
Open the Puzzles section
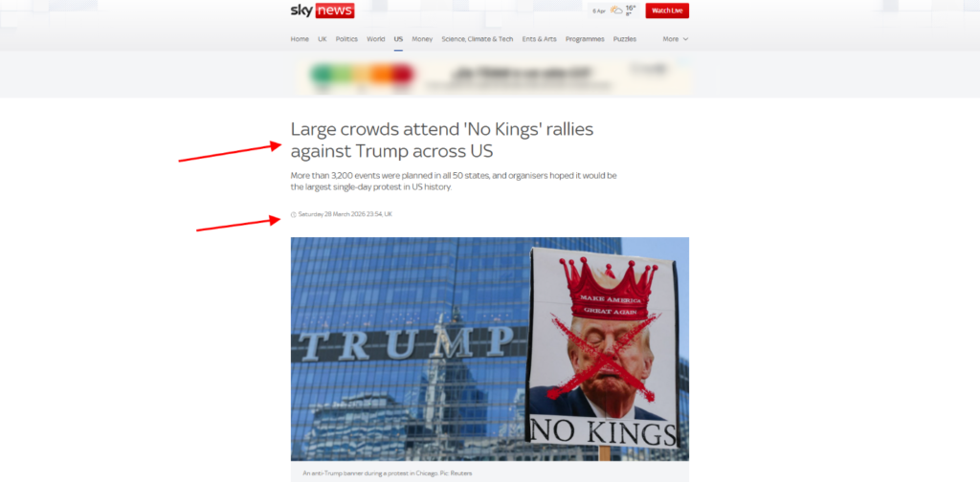click(x=624, y=38)
